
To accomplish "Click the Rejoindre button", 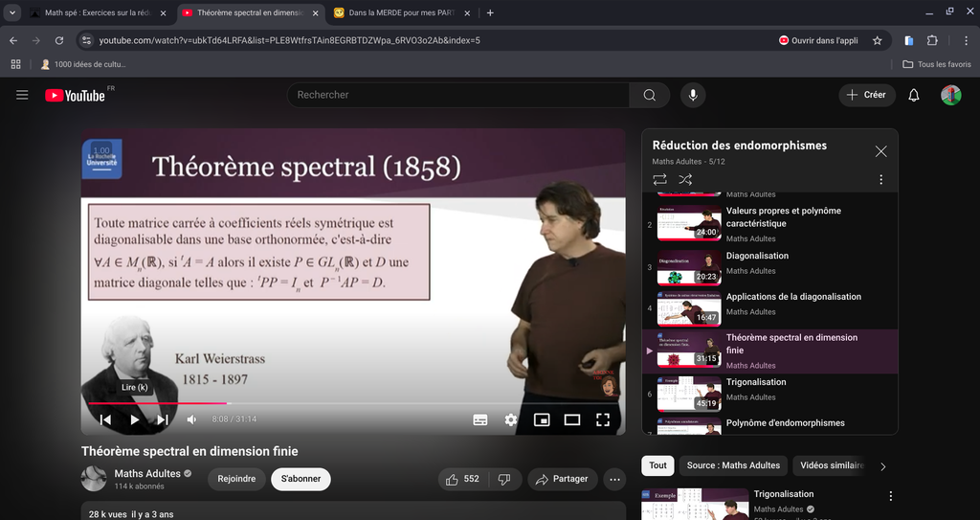I will coord(236,479).
